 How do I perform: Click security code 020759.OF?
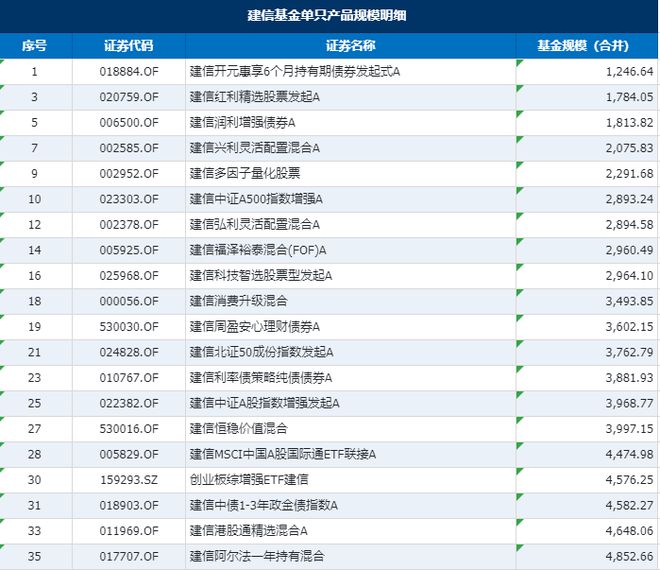tap(129, 97)
